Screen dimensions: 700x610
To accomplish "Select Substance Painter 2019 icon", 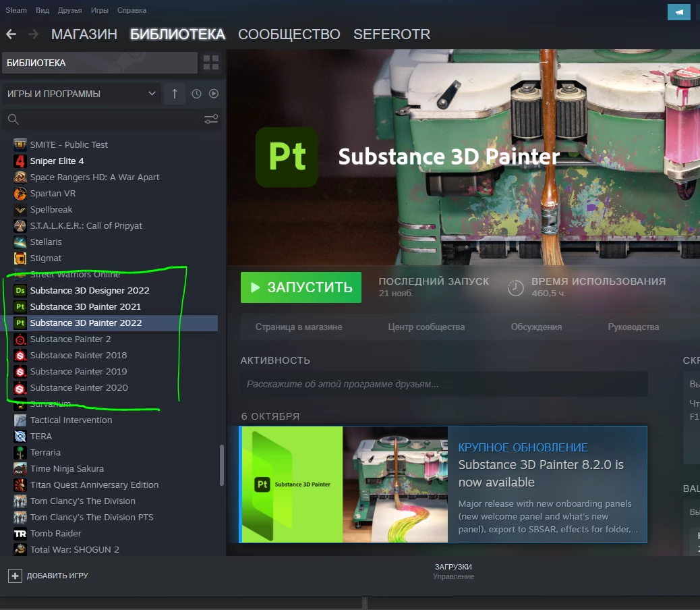I will click(x=20, y=372).
